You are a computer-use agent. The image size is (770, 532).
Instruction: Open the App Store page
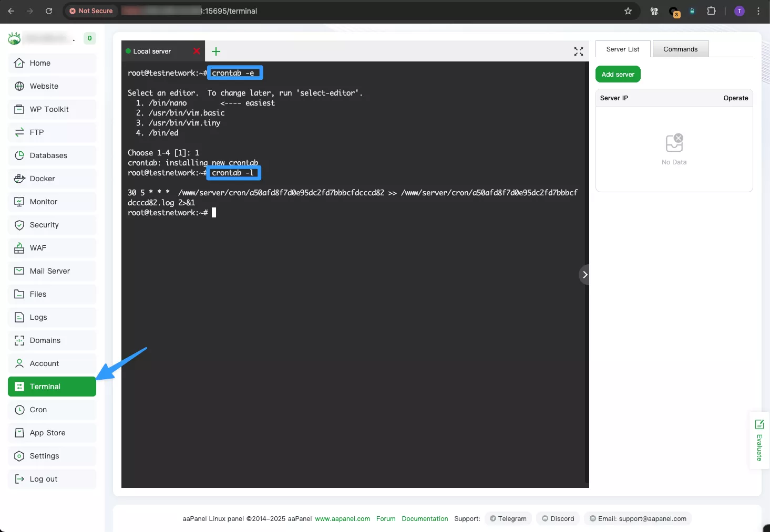[52, 433]
